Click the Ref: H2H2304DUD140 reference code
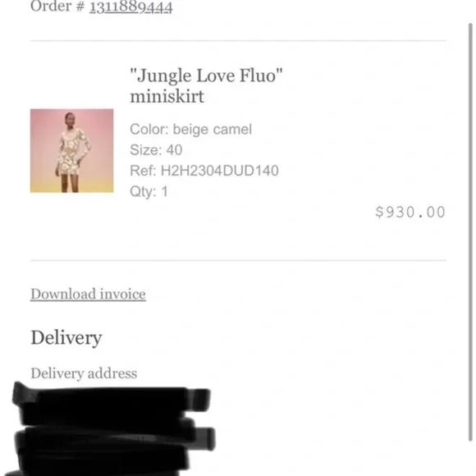Screen dimensions: 476x476 [204, 171]
